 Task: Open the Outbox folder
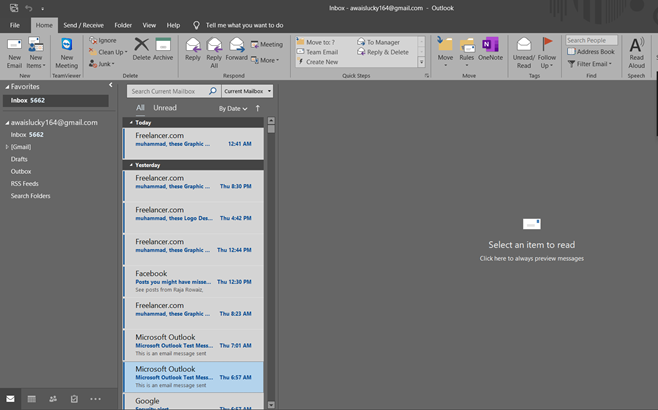(21, 171)
